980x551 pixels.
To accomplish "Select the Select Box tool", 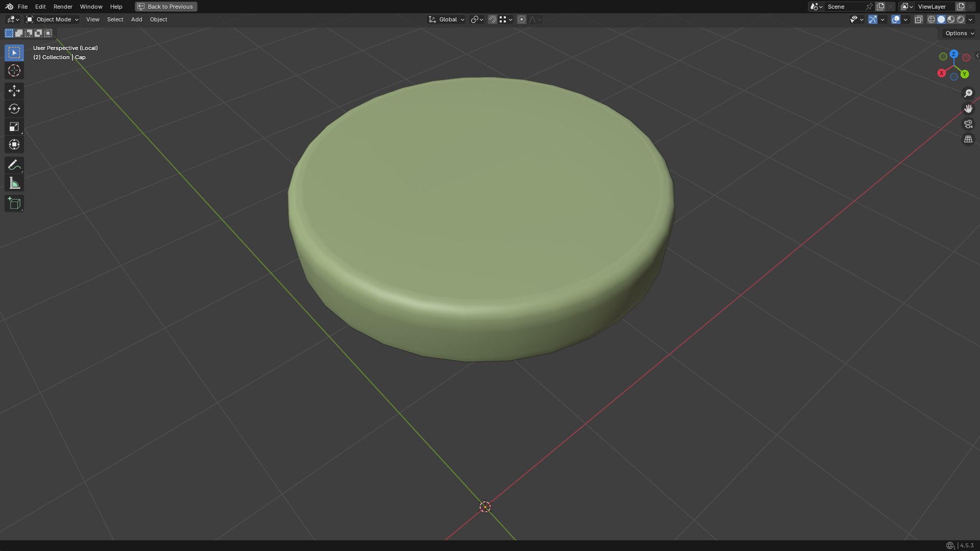I will [x=14, y=53].
